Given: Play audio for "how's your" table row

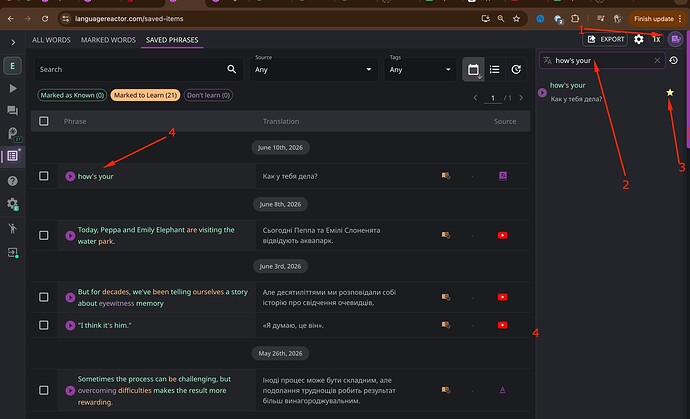Looking at the screenshot, I should pos(70,176).
